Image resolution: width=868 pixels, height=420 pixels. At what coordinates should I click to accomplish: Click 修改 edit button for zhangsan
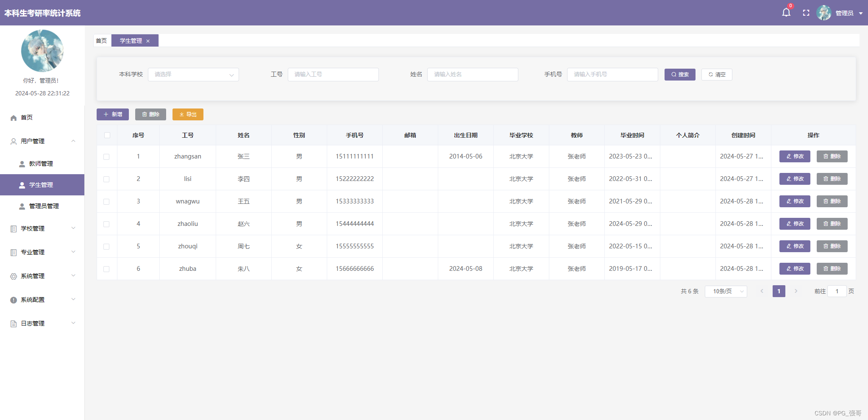point(795,156)
